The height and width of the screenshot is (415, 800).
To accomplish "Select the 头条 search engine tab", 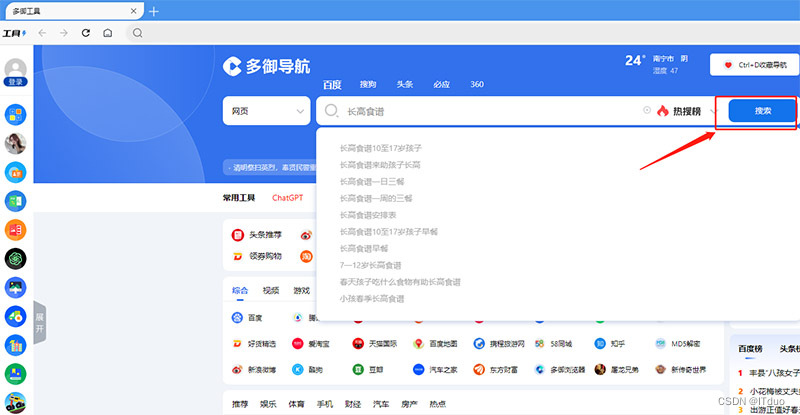I will (x=405, y=84).
